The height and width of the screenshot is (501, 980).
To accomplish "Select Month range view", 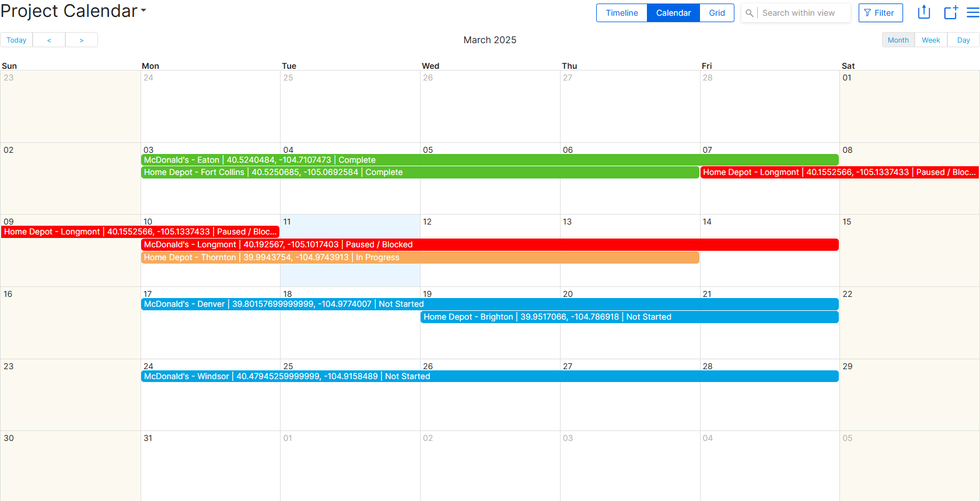I will tap(898, 40).
